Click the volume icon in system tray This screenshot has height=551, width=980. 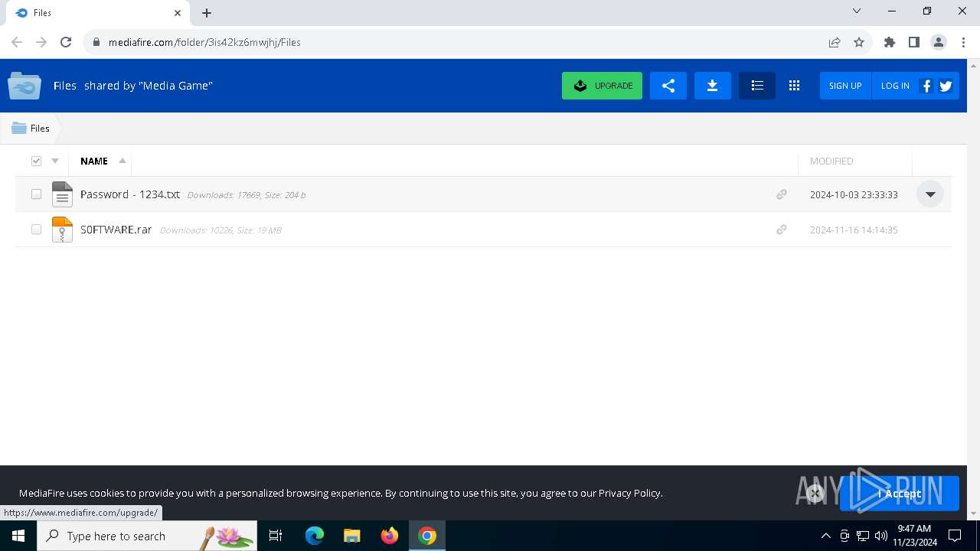(881, 536)
